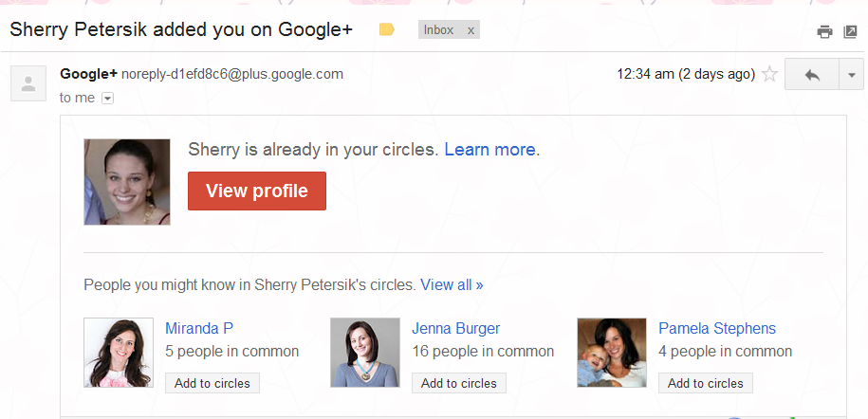Viewport: 868px width, 419px height.
Task: Click Sherry Petersik's profile photo
Action: click(x=127, y=182)
